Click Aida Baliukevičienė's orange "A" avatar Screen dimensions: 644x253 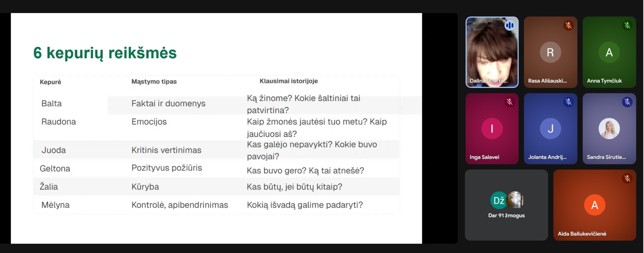click(x=594, y=205)
